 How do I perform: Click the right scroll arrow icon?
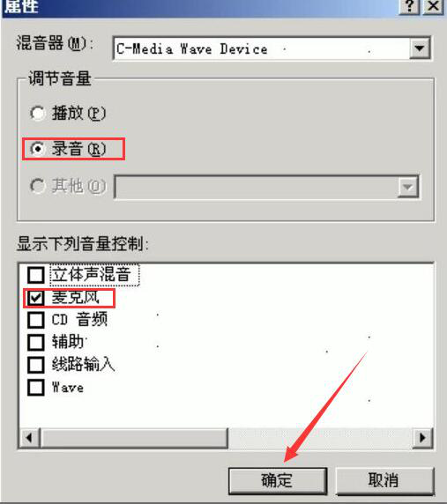pos(422,438)
